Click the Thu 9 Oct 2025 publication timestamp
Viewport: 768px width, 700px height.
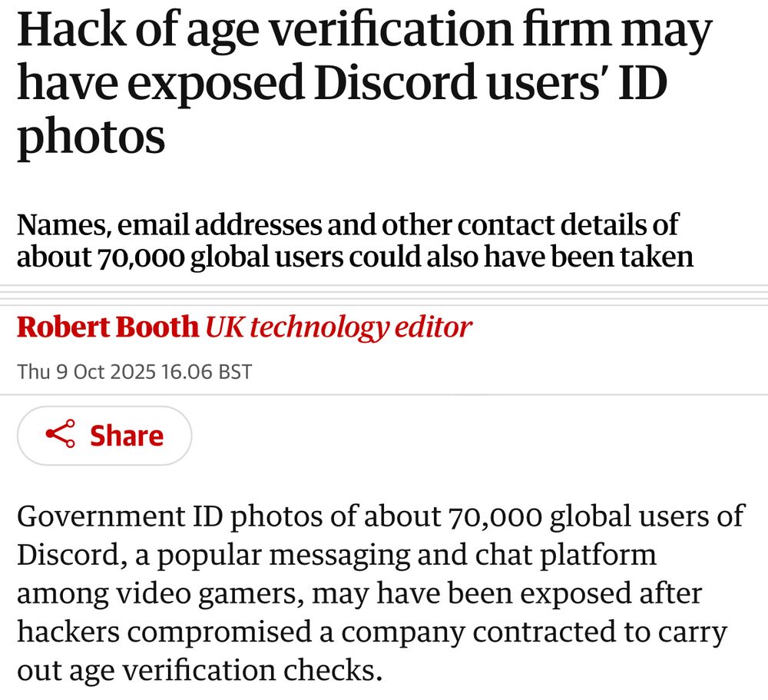click(134, 372)
